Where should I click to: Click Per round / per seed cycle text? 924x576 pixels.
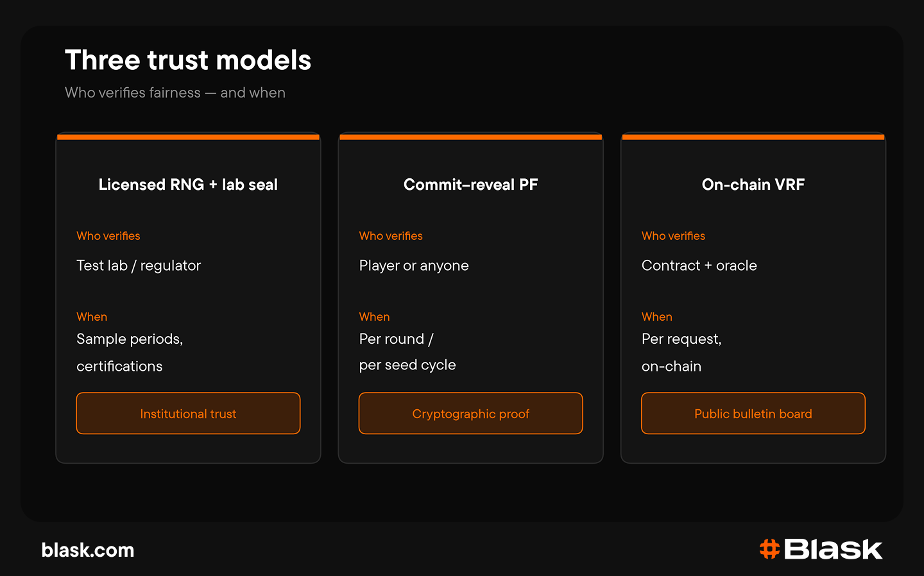pos(407,352)
